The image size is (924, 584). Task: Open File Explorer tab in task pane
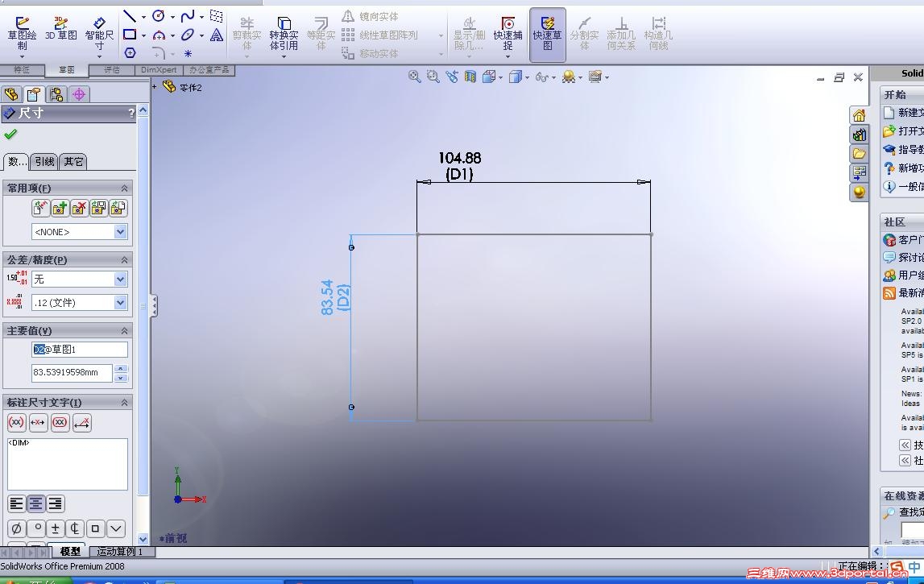tap(860, 154)
